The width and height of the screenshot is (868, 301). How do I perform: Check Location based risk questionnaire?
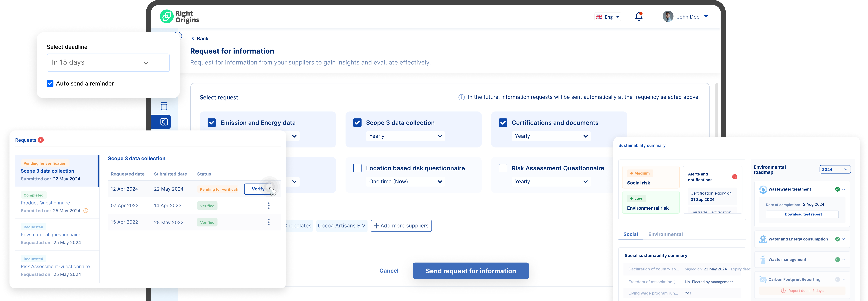(x=357, y=168)
